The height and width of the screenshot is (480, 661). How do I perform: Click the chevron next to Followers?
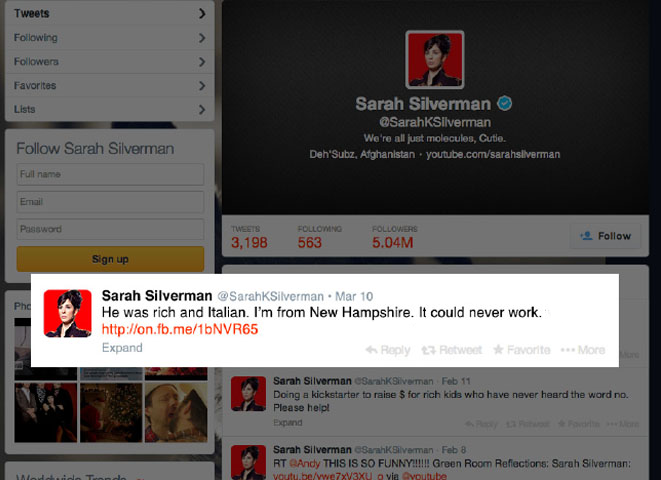click(x=202, y=62)
